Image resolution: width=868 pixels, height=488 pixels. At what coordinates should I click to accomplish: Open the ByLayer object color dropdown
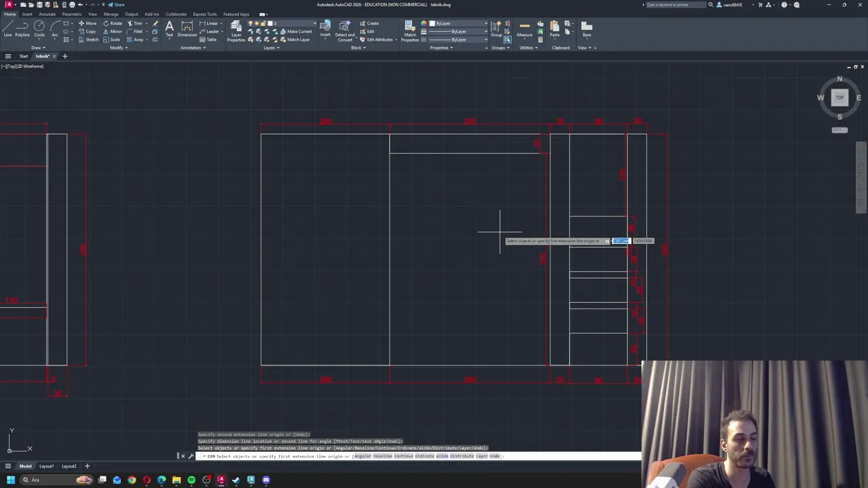[x=486, y=23]
